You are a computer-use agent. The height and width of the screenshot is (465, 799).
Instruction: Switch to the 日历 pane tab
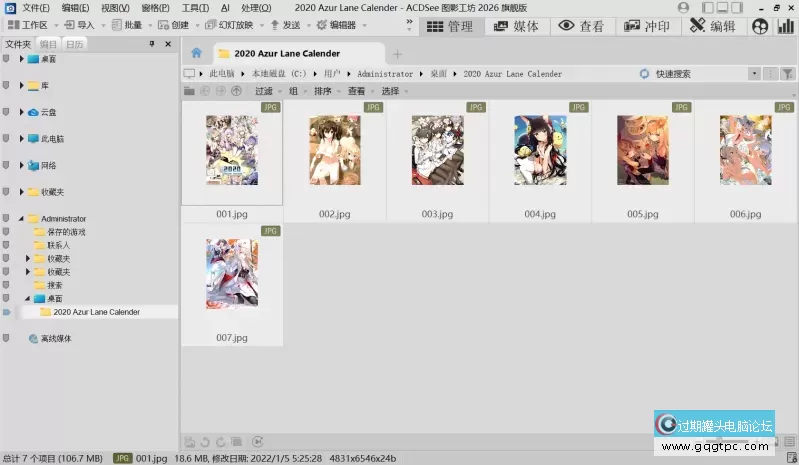(74, 44)
